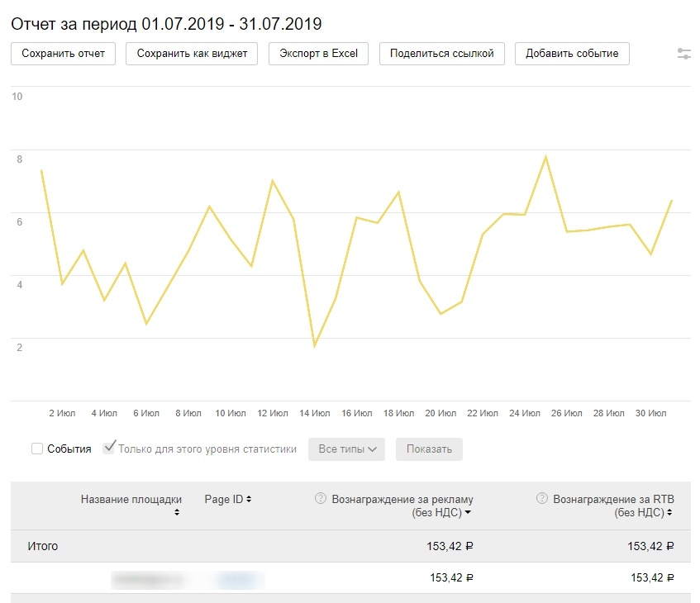Click the 'Итого' total row

click(x=43, y=546)
